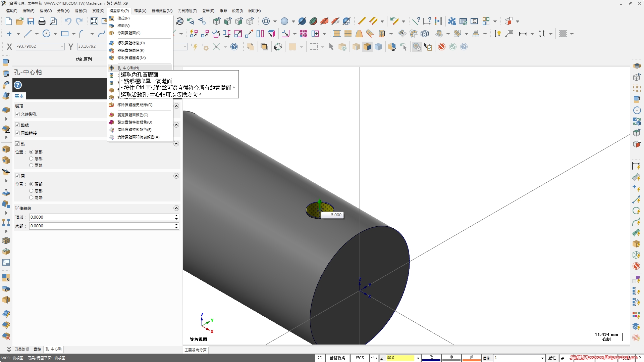Screen dimensions: 644x362
Task: Click the 屬性 status bar button
Action: [552, 358]
